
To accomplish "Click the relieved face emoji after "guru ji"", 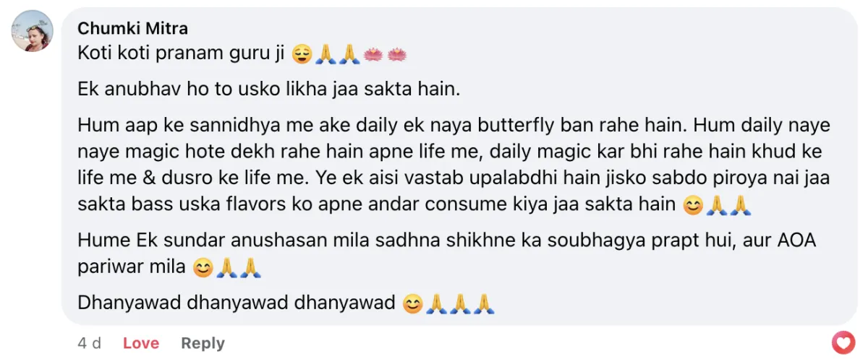I will tap(302, 53).
